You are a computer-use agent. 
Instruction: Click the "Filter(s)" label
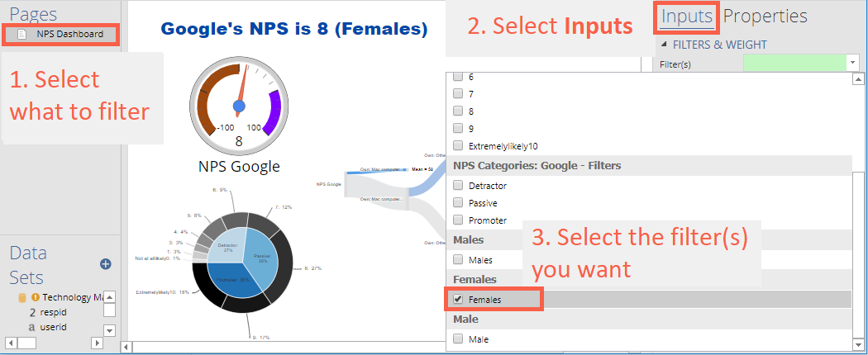click(675, 64)
